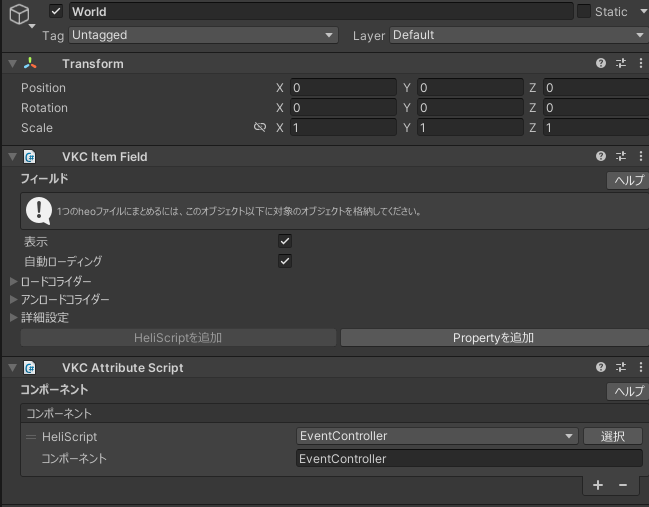This screenshot has height=507, width=649.
Task: Toggle Scale constrained proportions link icon
Action: click(260, 127)
